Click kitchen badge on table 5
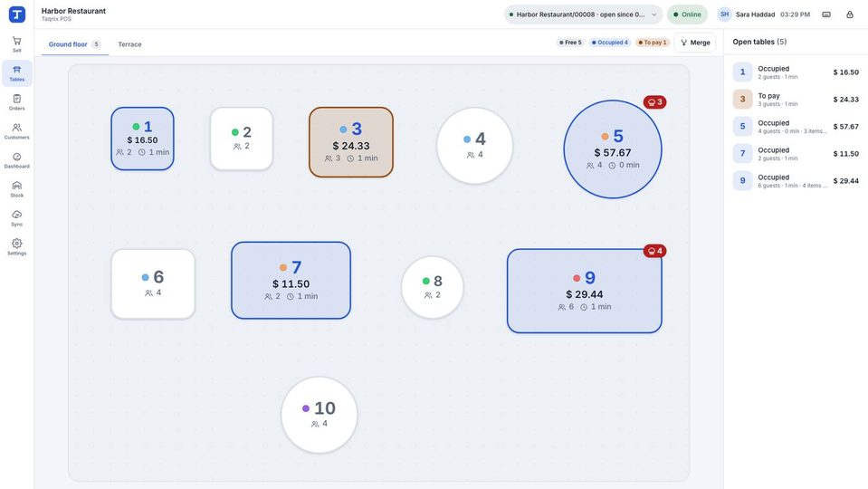This screenshot has width=868, height=489. tap(655, 102)
